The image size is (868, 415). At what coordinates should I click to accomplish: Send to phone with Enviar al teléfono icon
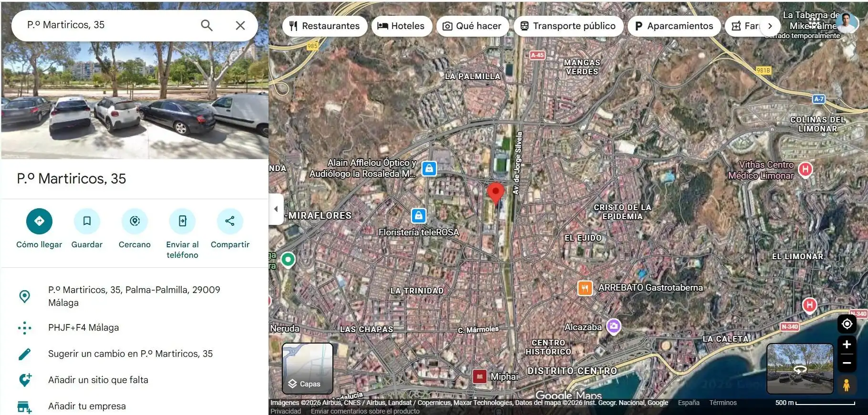tap(182, 221)
